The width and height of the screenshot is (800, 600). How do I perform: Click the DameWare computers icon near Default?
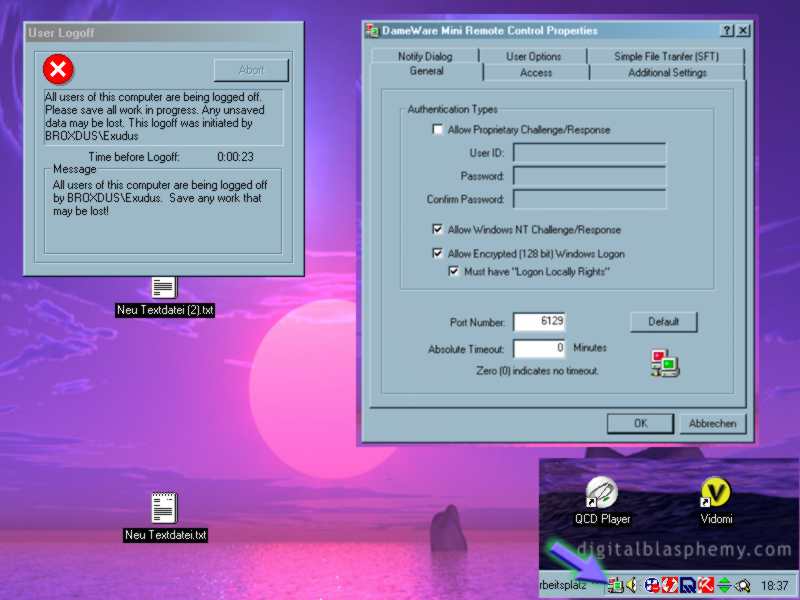tap(664, 363)
